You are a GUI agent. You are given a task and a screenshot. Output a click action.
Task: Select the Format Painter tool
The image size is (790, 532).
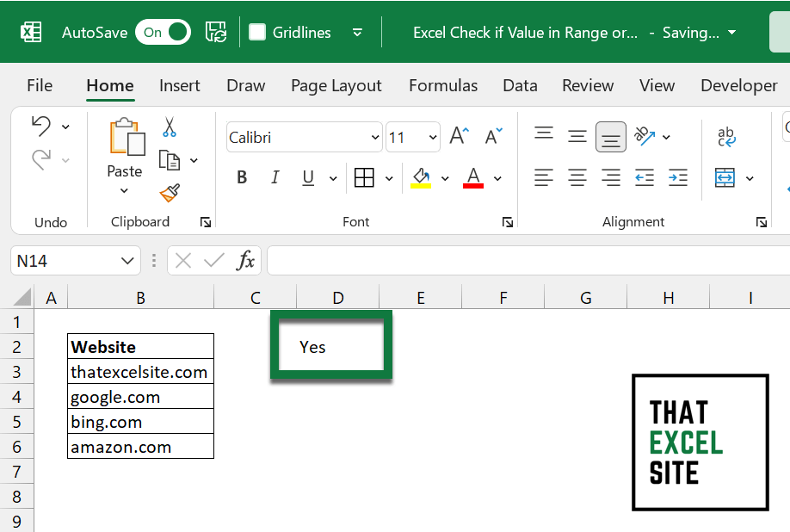170,194
